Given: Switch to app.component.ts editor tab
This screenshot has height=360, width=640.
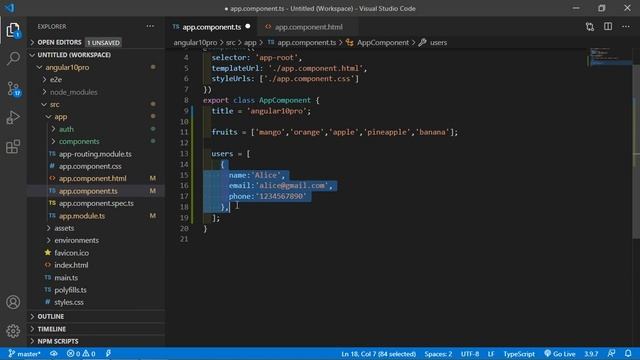Looking at the screenshot, I should pyautogui.click(x=212, y=27).
